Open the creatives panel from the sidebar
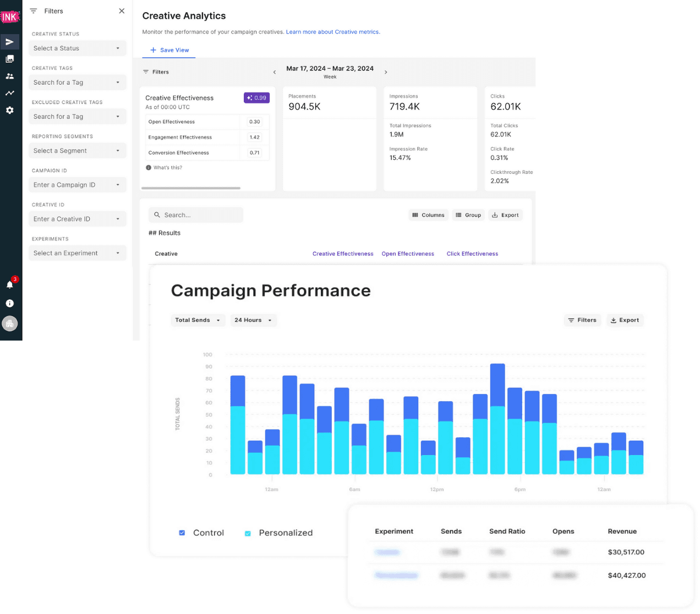This screenshot has height=614, width=700. pyautogui.click(x=10, y=59)
